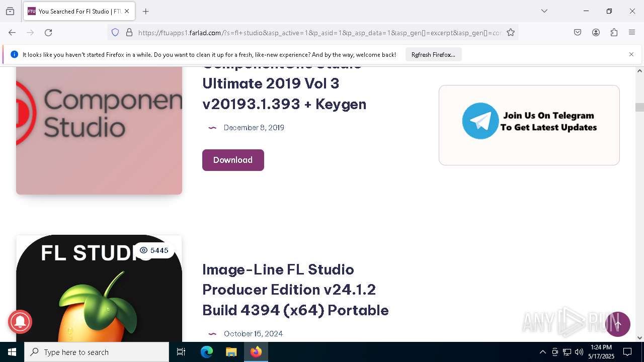This screenshot has width=644, height=362.
Task: Restore down the Firefox window
Action: coord(609,11)
